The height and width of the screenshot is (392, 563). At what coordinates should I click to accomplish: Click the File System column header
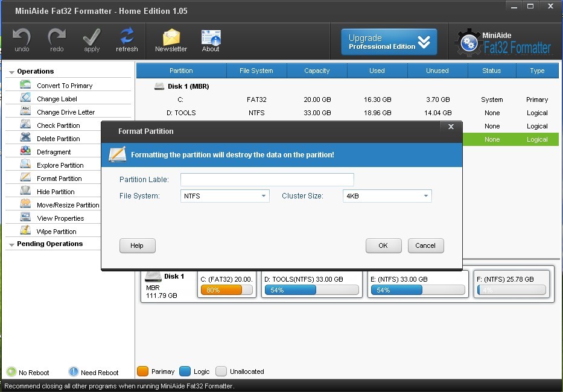coord(256,71)
